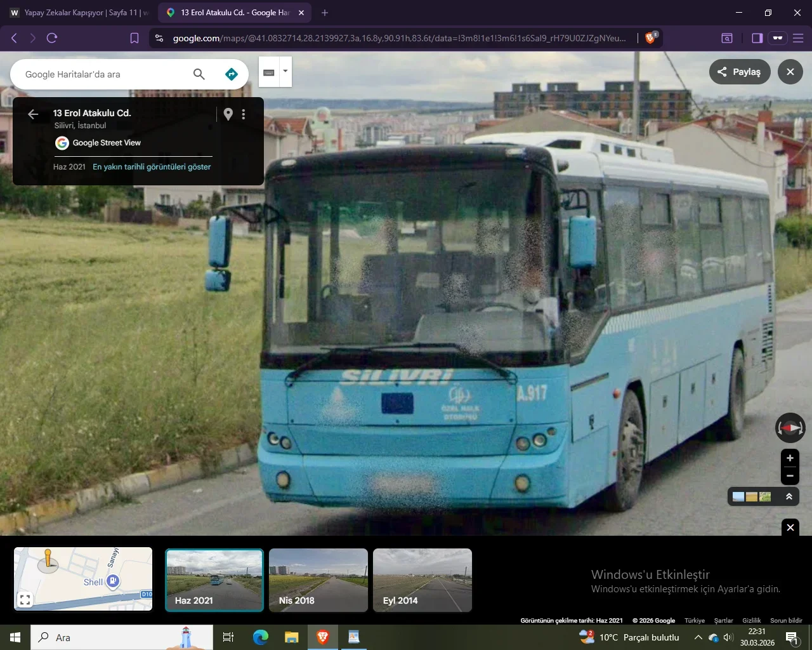The width and height of the screenshot is (812, 650).
Task: Click the directions icon beside the search bar
Action: pyautogui.click(x=232, y=74)
